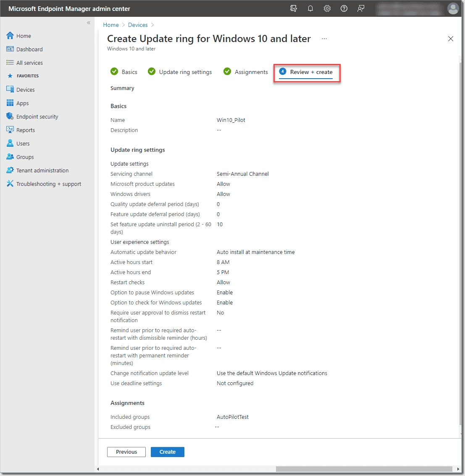The image size is (465, 476).
Task: Click the Devices icon in sidebar
Action: tap(10, 90)
